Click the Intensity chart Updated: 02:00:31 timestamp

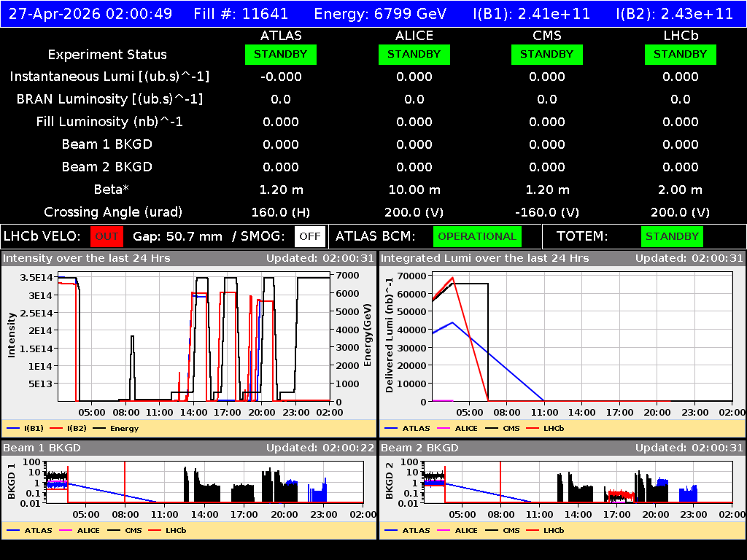(320, 258)
